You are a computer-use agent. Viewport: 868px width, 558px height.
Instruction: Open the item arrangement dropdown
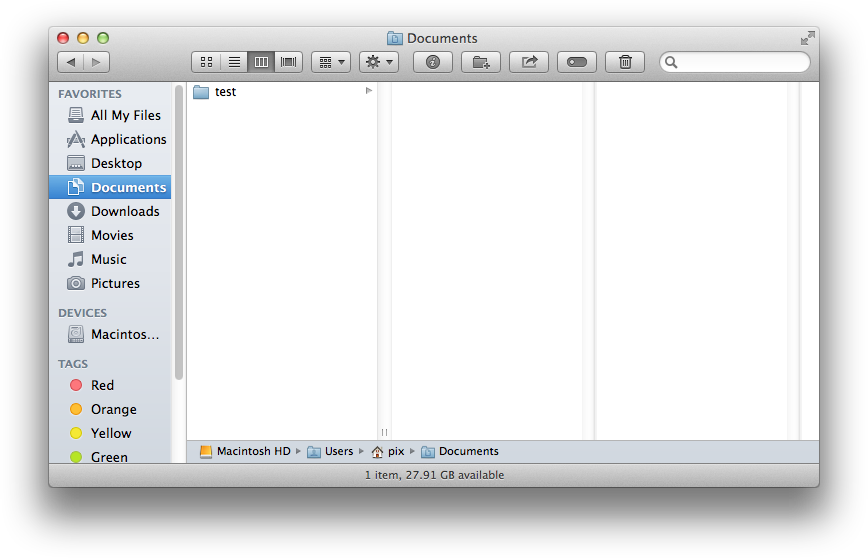point(330,62)
